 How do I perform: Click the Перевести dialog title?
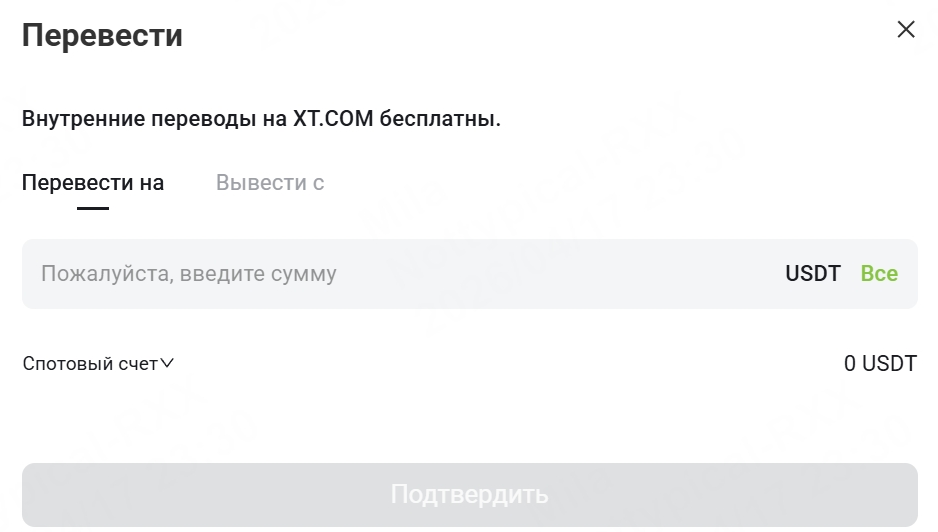(102, 35)
